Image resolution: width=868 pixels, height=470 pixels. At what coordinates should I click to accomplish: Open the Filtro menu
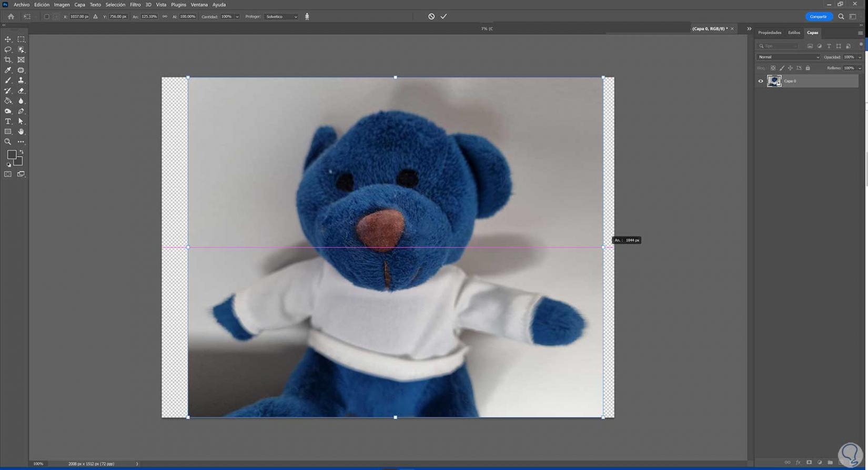[x=135, y=5]
